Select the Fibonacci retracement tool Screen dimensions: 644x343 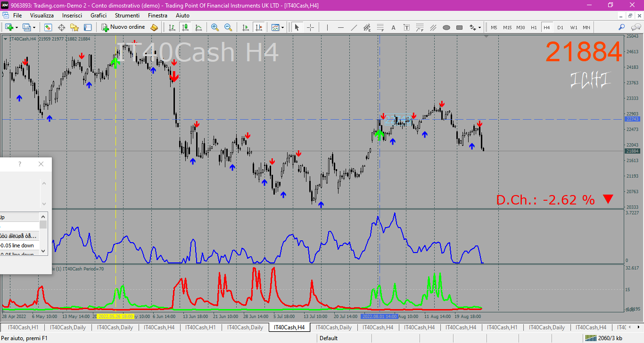(x=380, y=27)
